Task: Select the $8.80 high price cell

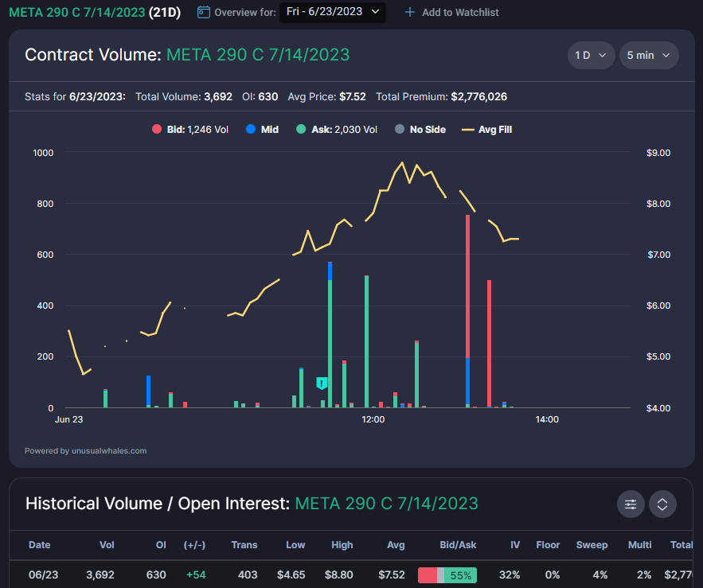Action: [x=339, y=575]
